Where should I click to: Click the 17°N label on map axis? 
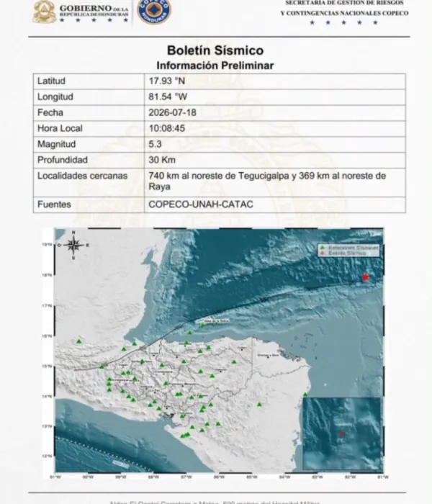point(47,305)
